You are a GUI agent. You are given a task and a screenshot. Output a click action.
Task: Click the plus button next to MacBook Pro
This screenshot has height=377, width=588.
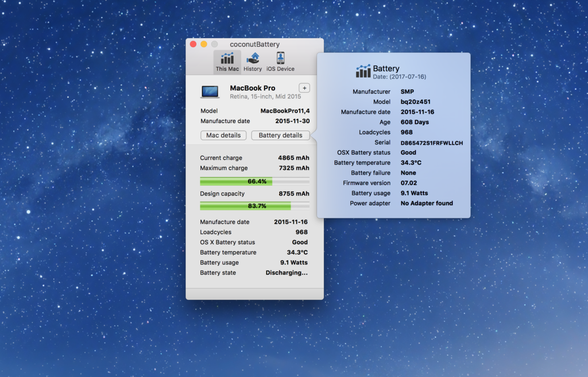(304, 88)
